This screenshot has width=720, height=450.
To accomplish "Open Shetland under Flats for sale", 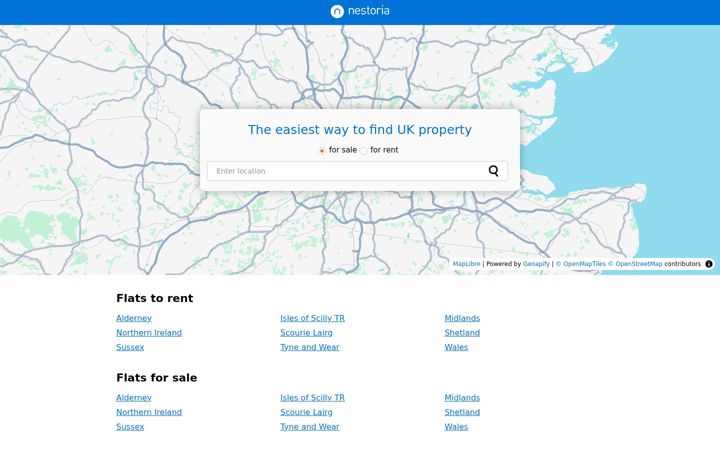I will 462,412.
